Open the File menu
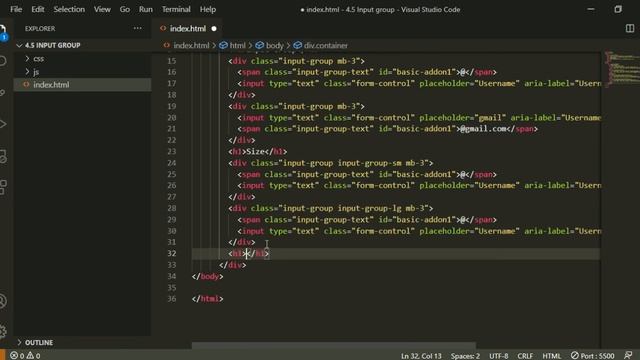 (x=16, y=9)
